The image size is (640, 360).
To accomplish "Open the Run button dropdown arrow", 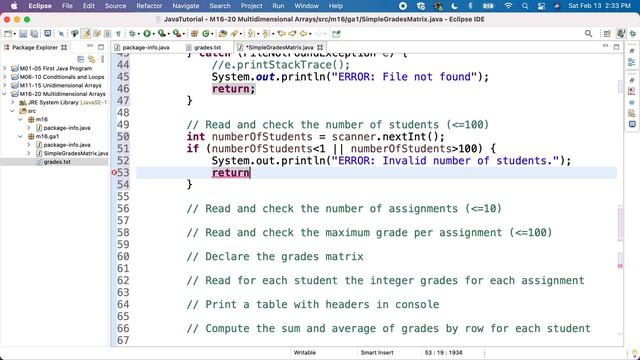I will tap(154, 34).
